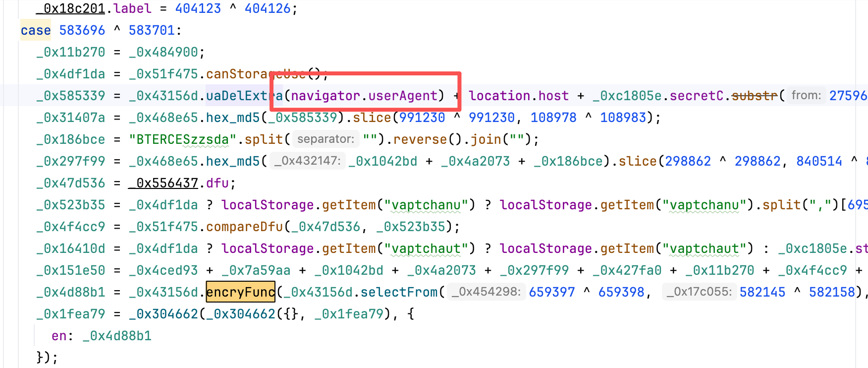The height and width of the screenshot is (368, 868).
Task: Click navigator in the uaDelExtra call
Action: coord(325,96)
